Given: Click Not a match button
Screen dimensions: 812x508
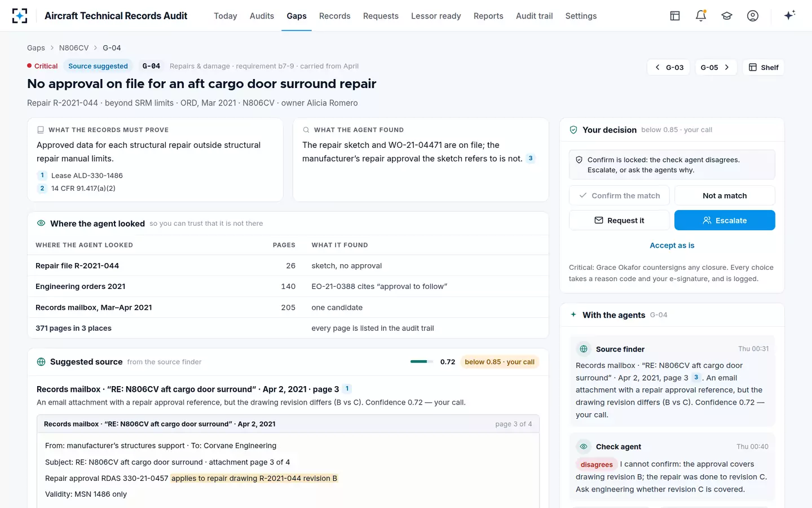Looking at the screenshot, I should (725, 195).
